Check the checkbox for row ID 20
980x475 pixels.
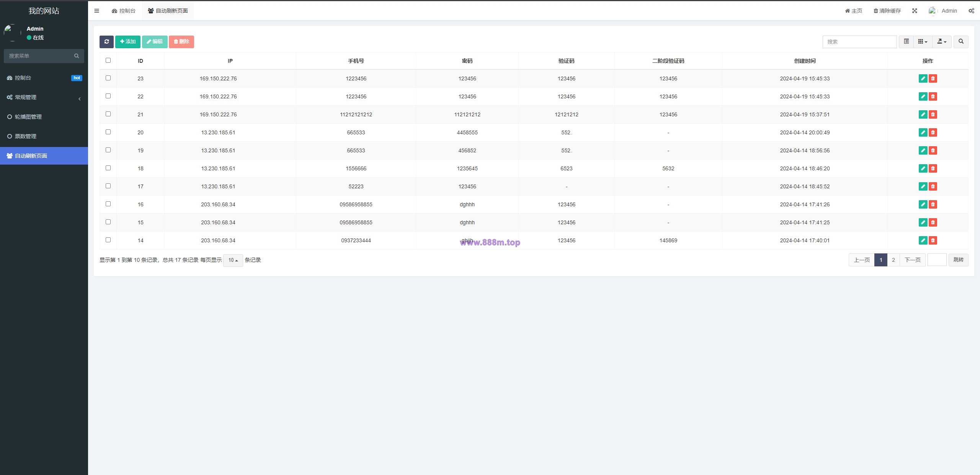coord(108,132)
